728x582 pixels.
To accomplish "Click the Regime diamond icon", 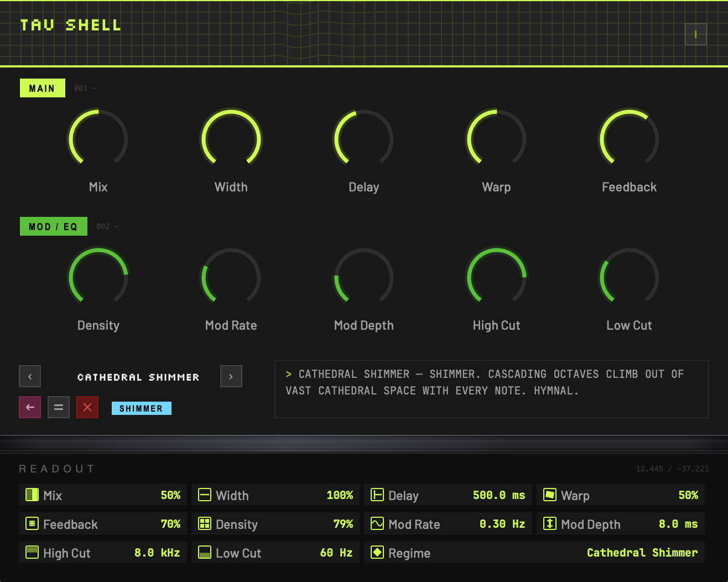I will click(377, 552).
